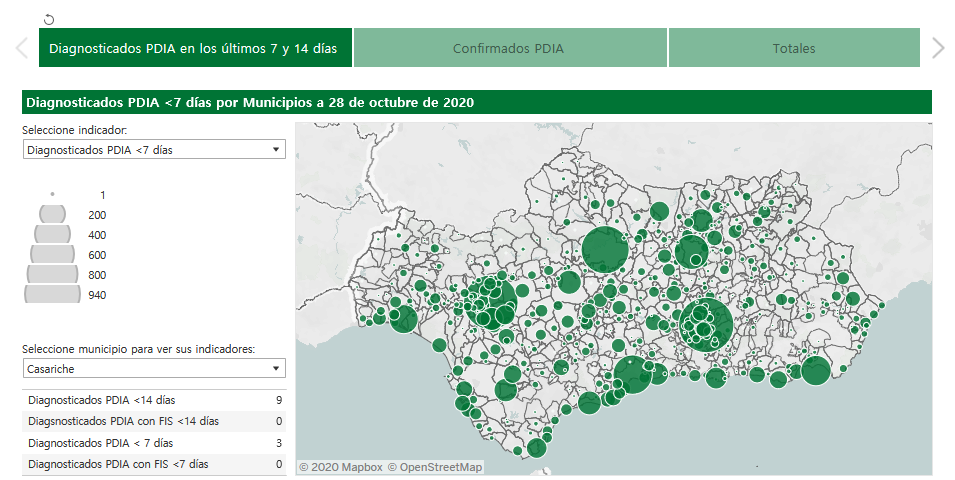
Task: Select the 600 size legend bubble
Action: [52, 254]
